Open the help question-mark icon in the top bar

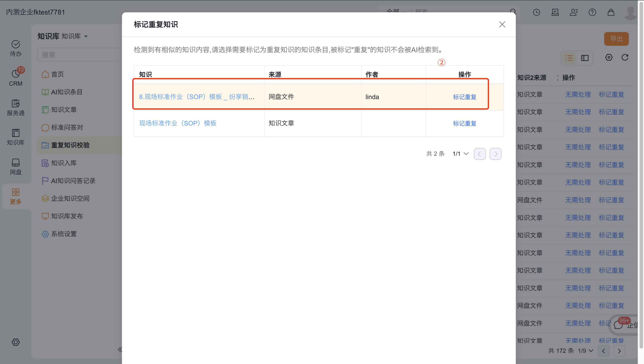[592, 12]
